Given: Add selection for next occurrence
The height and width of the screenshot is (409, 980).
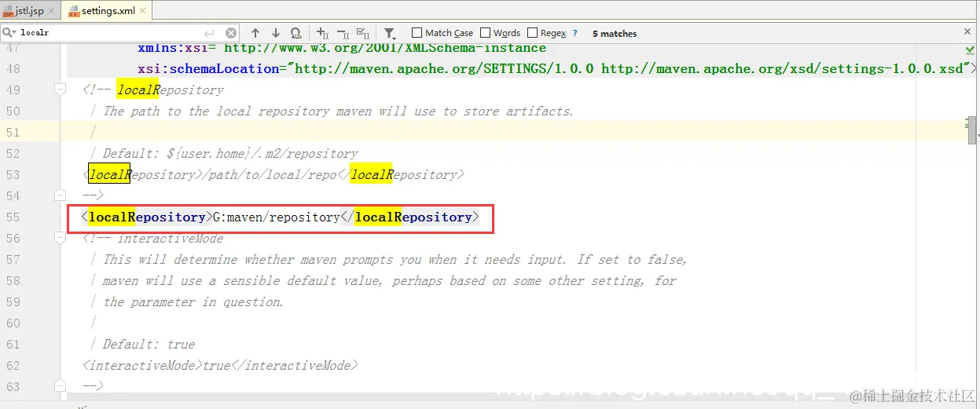Looking at the screenshot, I should (x=322, y=33).
